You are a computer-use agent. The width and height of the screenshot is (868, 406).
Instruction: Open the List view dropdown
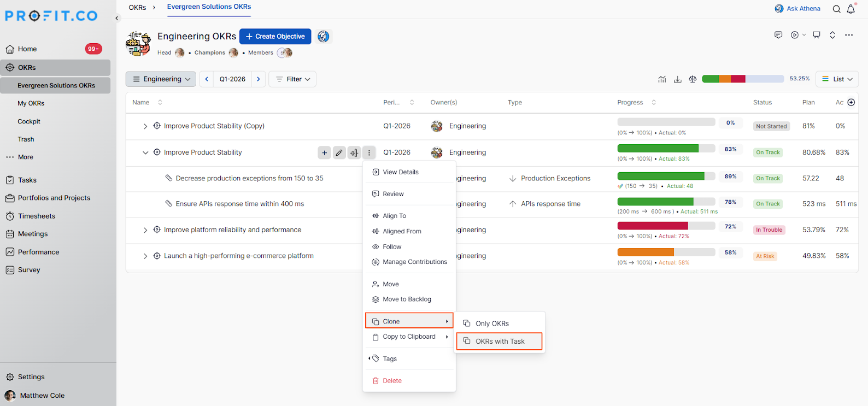coord(837,79)
